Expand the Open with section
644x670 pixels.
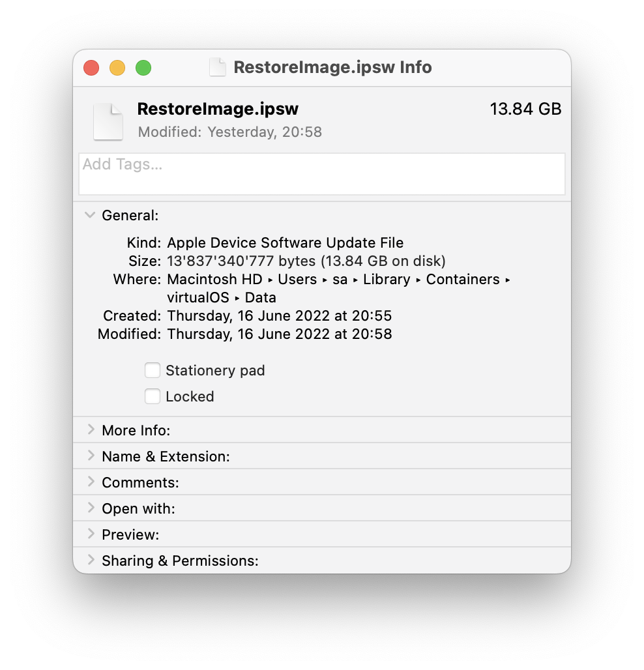point(91,508)
